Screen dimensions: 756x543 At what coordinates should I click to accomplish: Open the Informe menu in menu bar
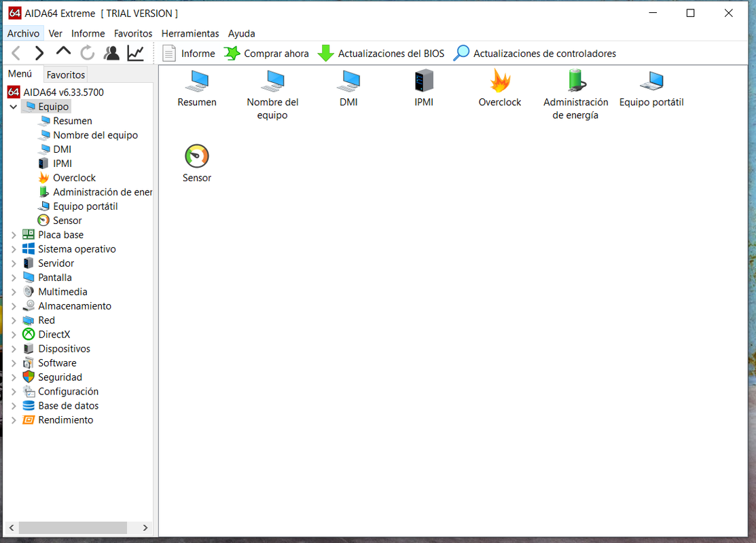88,33
